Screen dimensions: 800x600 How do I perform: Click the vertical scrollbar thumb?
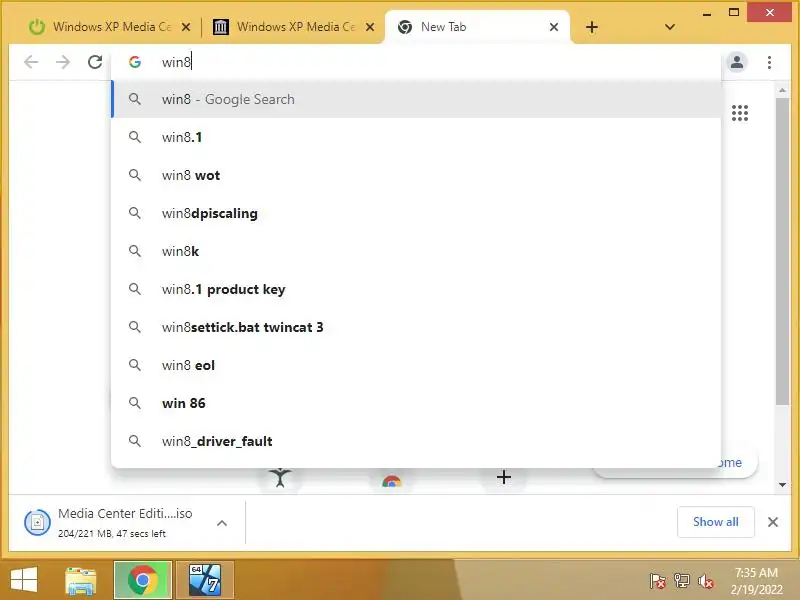pos(782,252)
